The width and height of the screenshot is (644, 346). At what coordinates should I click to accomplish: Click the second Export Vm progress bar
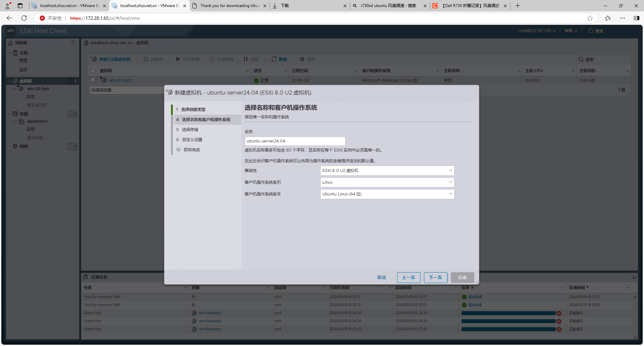tap(508, 321)
